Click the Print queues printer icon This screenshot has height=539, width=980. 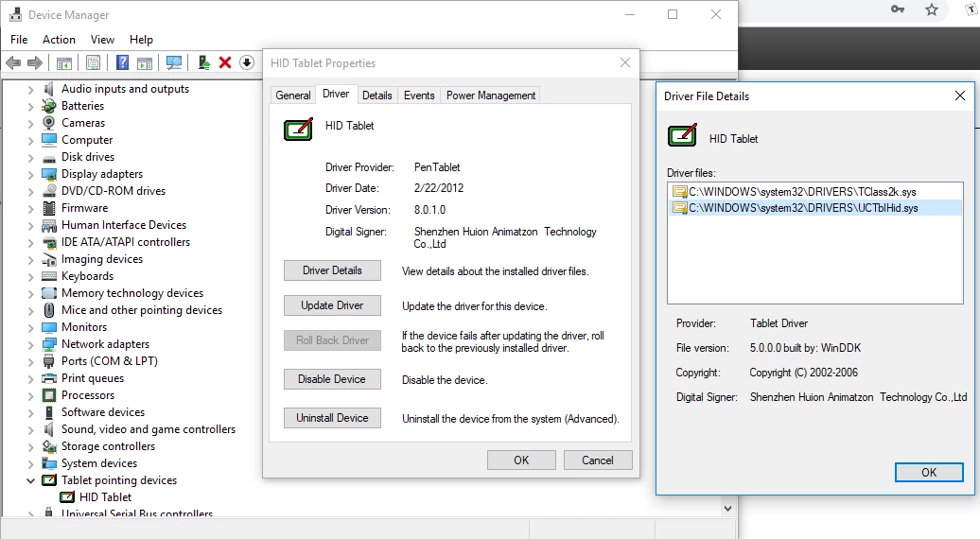(x=49, y=378)
